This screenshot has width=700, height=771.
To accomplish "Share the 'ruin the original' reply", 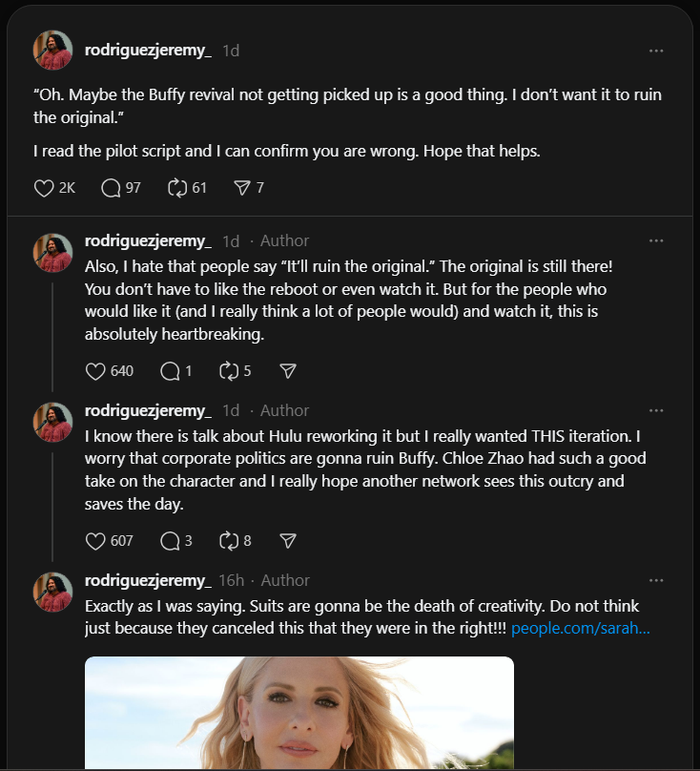I will point(288,371).
